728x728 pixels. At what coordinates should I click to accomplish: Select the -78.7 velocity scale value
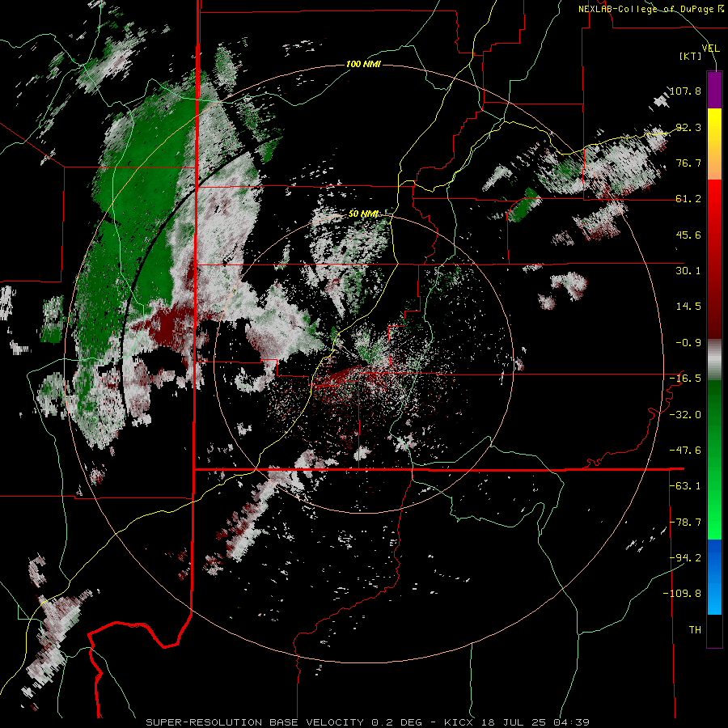(x=686, y=523)
